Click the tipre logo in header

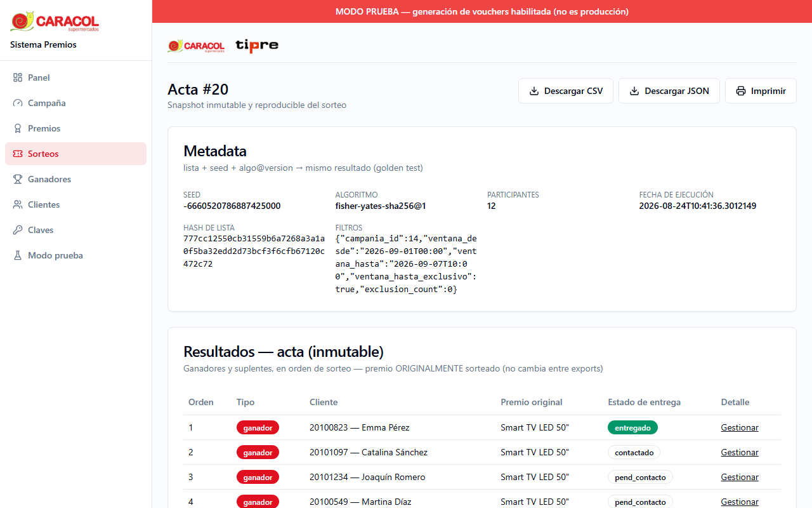[x=257, y=45]
